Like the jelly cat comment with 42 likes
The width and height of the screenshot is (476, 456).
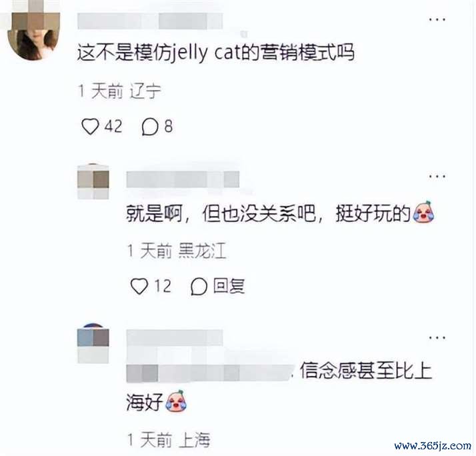pyautogui.click(x=90, y=126)
